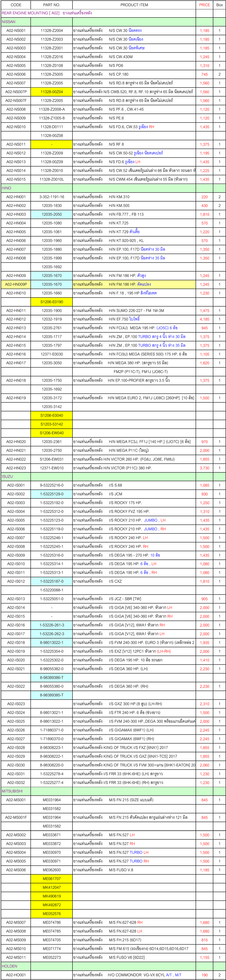Click highlighted part number S1206-E0040
The width and height of the screenshot is (226, 980).
tap(52, 415)
